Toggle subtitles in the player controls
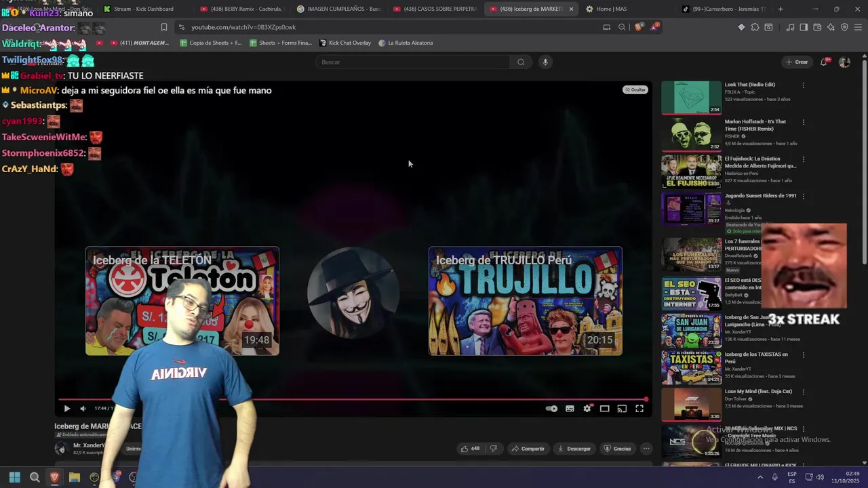868x488 pixels. 570,409
